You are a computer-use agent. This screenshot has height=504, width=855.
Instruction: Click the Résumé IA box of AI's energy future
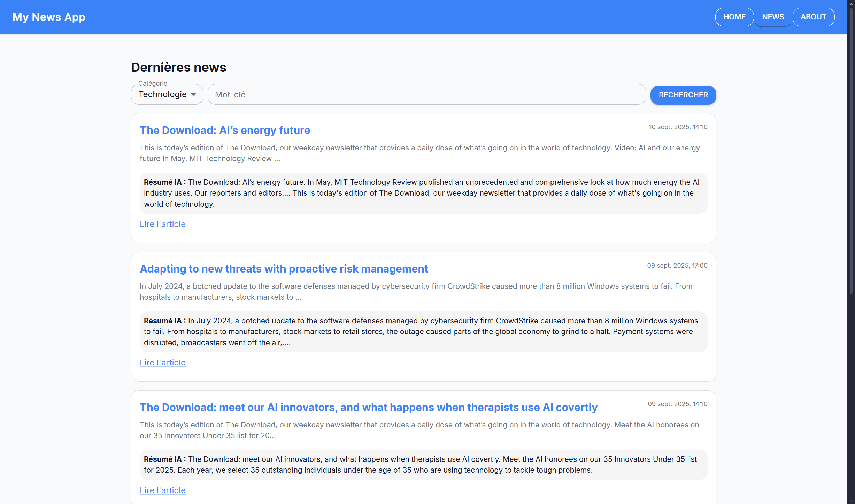[x=423, y=193]
